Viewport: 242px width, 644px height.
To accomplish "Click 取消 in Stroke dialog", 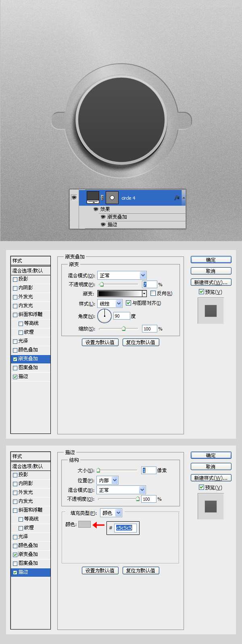I will tap(211, 466).
